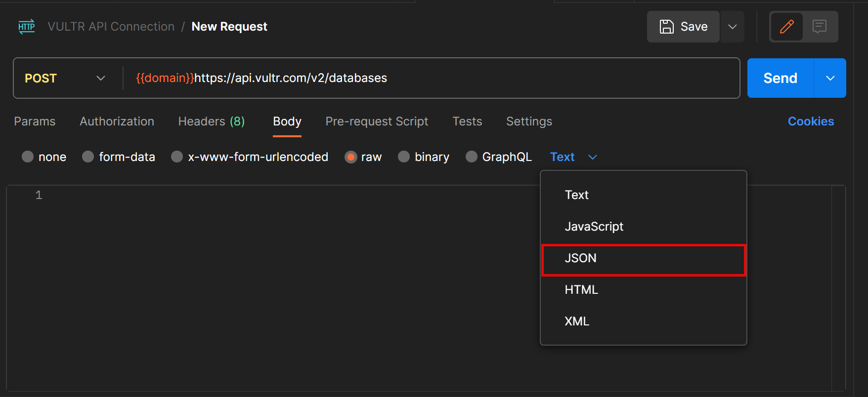
Task: Send the request with Send button
Action: [780, 78]
